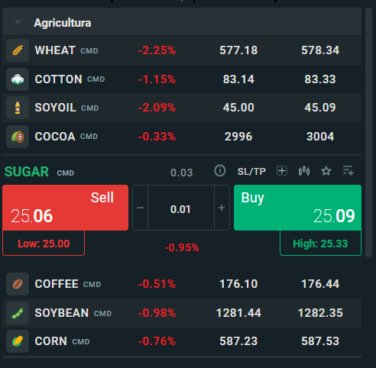Open the SUGAR chart via candlestick icon
This screenshot has height=368, width=376.
pos(304,171)
